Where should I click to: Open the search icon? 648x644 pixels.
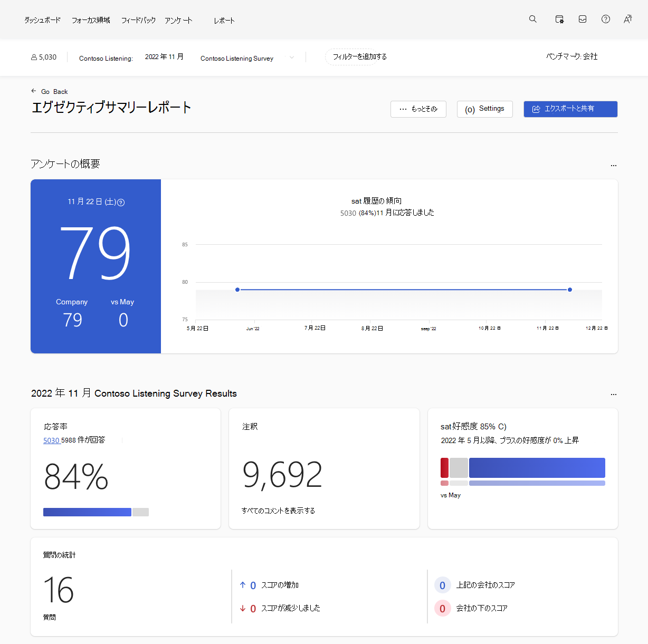point(532,18)
